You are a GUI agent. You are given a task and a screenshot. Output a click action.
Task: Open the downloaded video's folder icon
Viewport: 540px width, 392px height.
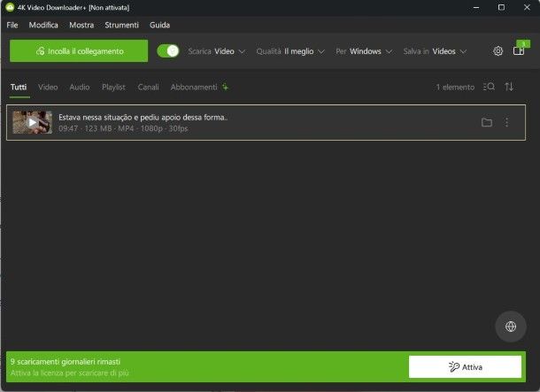487,122
